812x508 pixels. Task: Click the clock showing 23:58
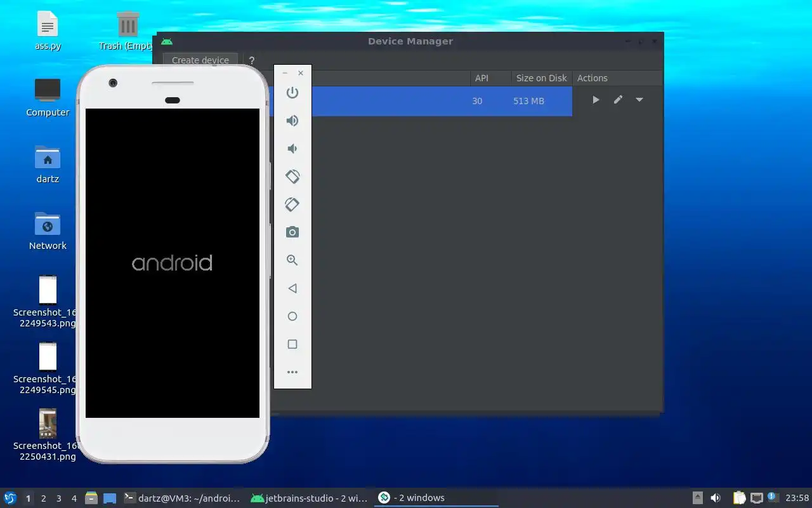coord(797,498)
